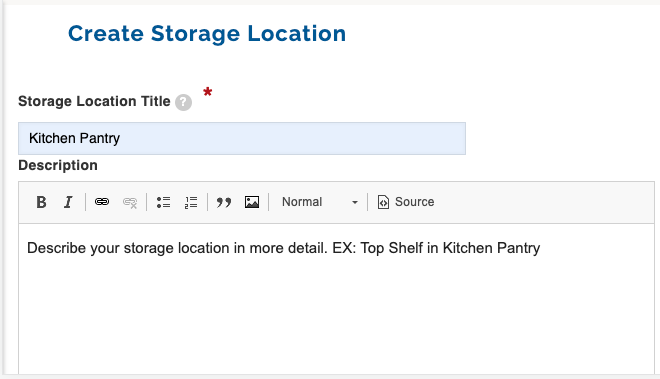This screenshot has width=660, height=379.
Task: Switch to Source editing mode
Action: [406, 202]
